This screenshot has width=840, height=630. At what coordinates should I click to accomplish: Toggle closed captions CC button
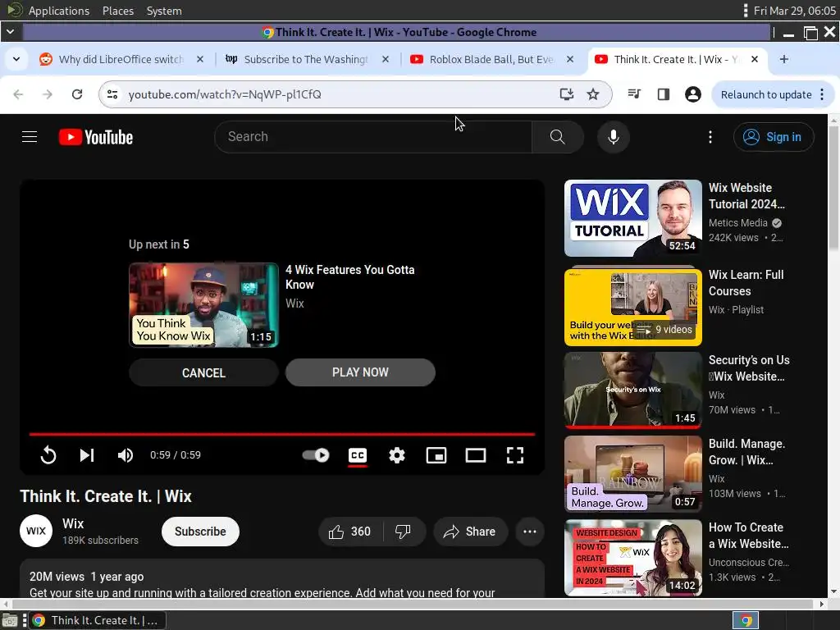click(358, 455)
